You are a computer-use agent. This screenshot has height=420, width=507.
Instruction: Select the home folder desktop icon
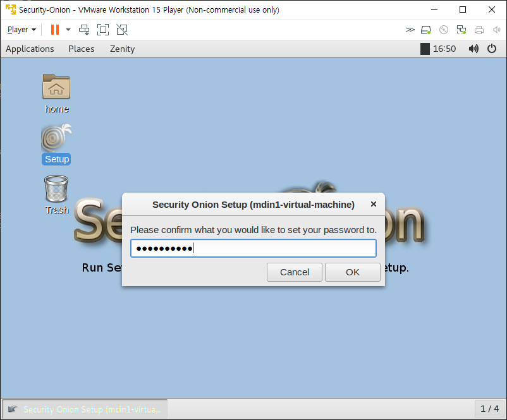click(x=56, y=93)
